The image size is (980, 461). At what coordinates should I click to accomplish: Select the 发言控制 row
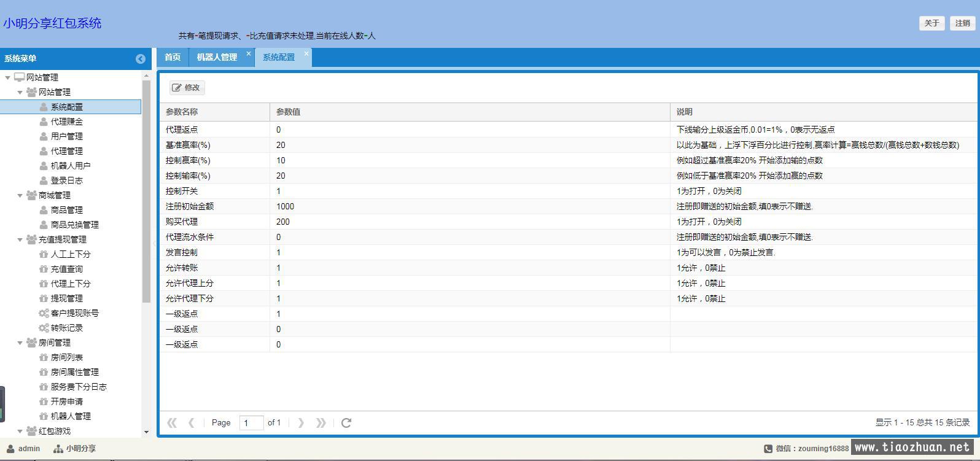568,252
